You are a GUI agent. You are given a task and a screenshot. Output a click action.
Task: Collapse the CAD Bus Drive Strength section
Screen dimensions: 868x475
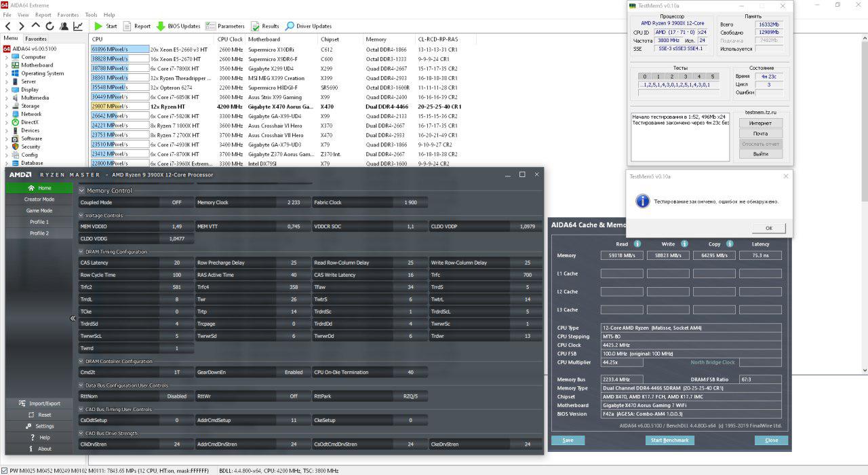coord(81,433)
